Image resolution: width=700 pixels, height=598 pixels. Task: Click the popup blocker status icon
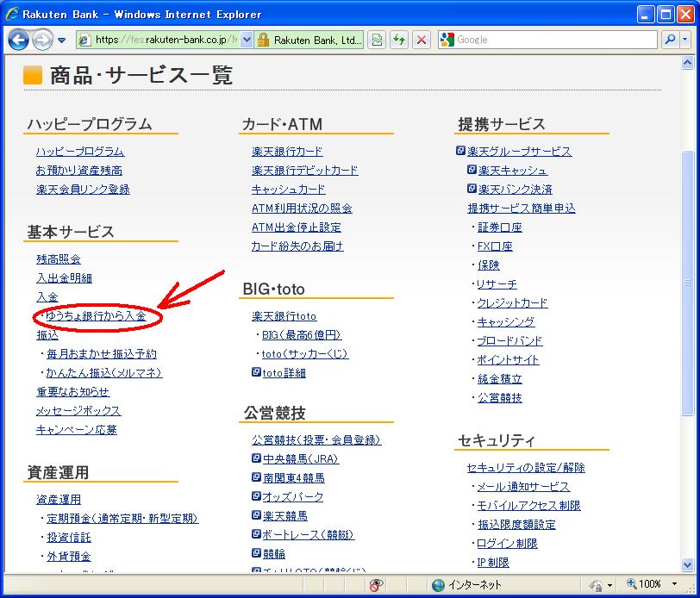(x=376, y=584)
